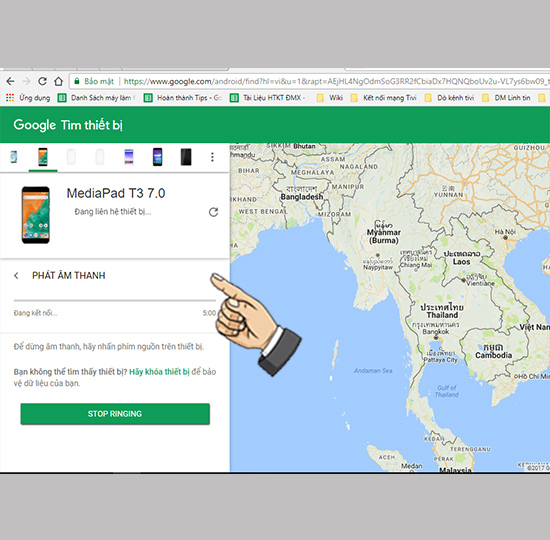Go back from PHÁT ÂM THANH panel

16,275
